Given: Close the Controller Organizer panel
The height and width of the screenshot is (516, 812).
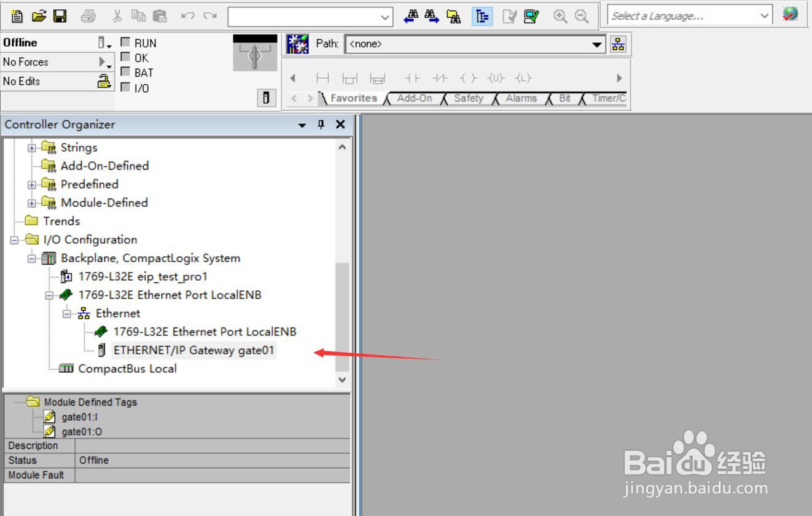Looking at the screenshot, I should click(340, 125).
